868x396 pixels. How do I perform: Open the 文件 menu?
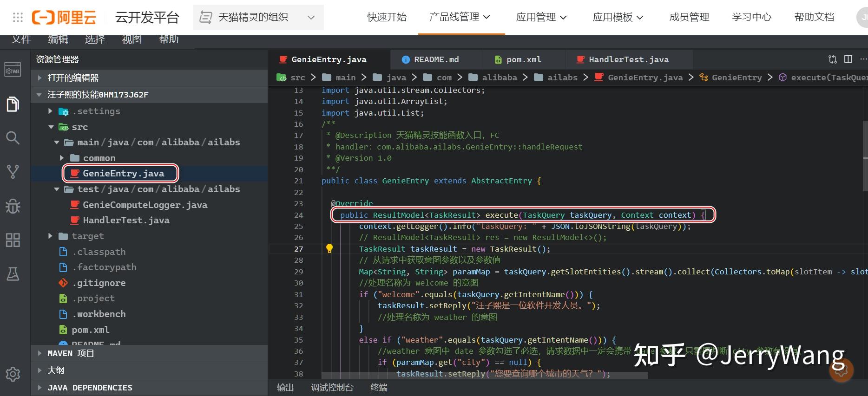point(21,39)
